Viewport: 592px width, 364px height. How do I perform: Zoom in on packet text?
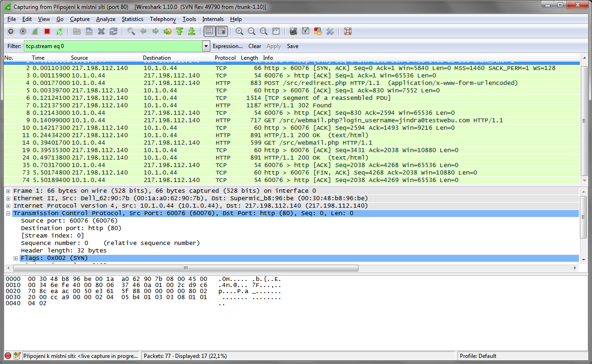[x=240, y=31]
